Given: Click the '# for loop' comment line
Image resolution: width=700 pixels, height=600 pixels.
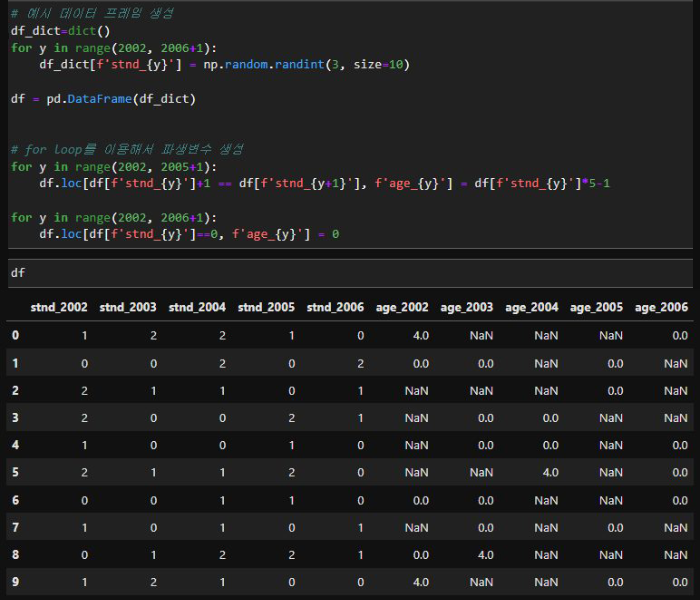Looking at the screenshot, I should point(127,149).
